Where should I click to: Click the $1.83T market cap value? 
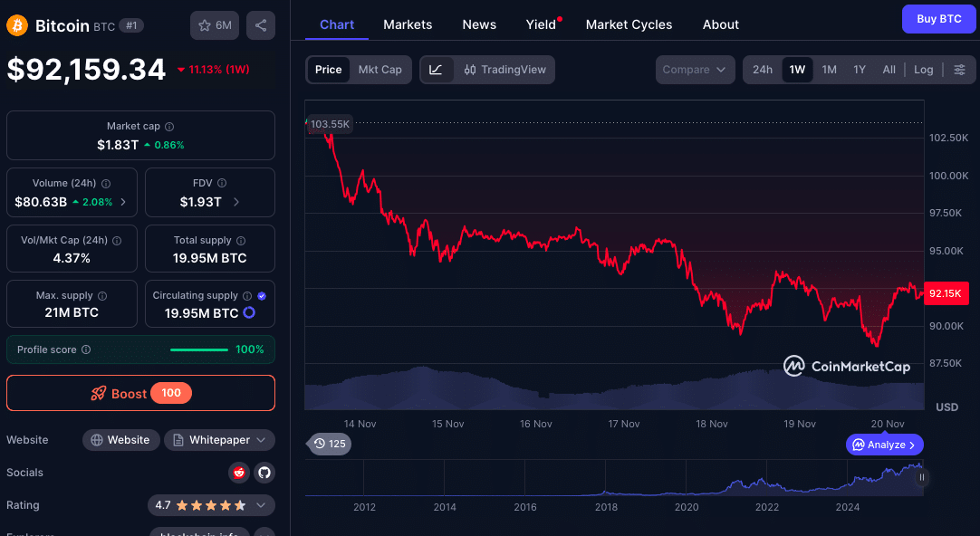click(118, 145)
